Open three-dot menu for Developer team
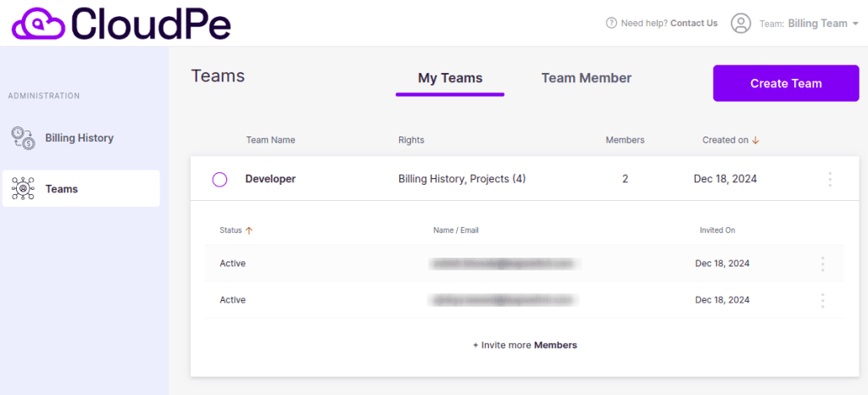Screen dimensions: 868x395 (x=829, y=179)
